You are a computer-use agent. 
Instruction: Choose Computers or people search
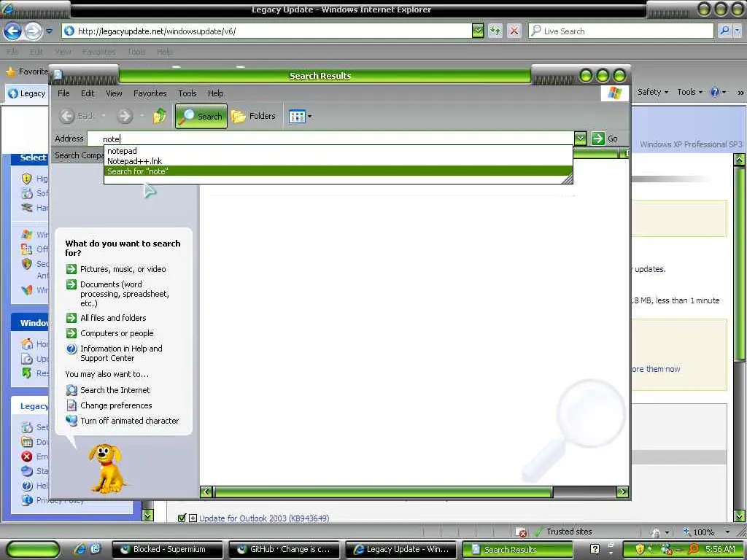click(x=117, y=333)
